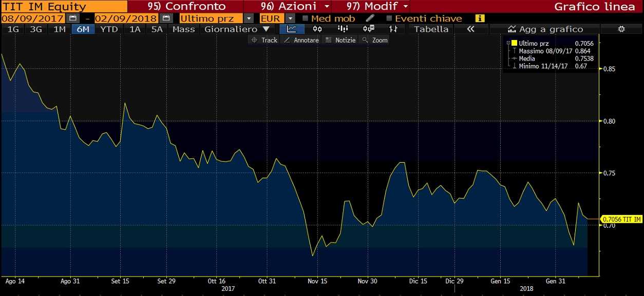The width and height of the screenshot is (644, 296).
Task: Click the yellow info icon
Action: point(480,18)
